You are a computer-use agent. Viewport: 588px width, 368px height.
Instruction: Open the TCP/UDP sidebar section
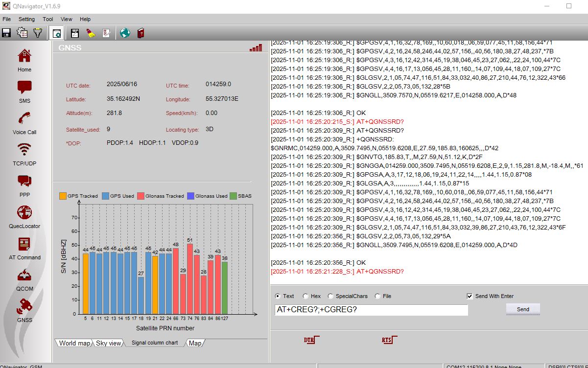tap(24, 154)
